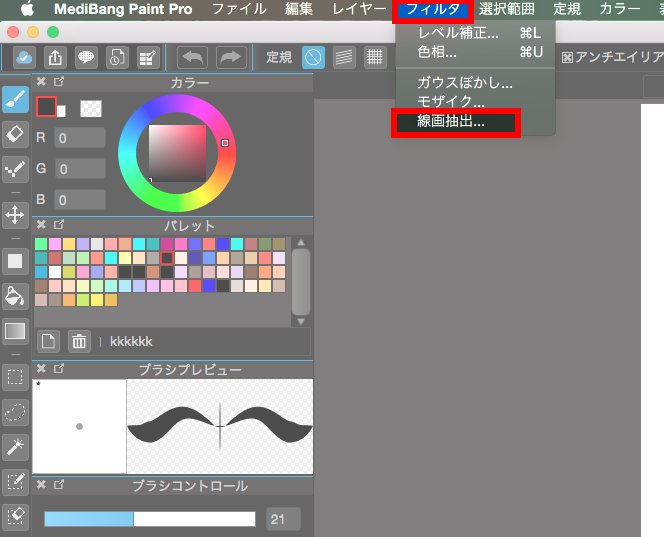Open the 選択範囲 menu
This screenshot has height=537, width=664.
pyautogui.click(x=507, y=9)
